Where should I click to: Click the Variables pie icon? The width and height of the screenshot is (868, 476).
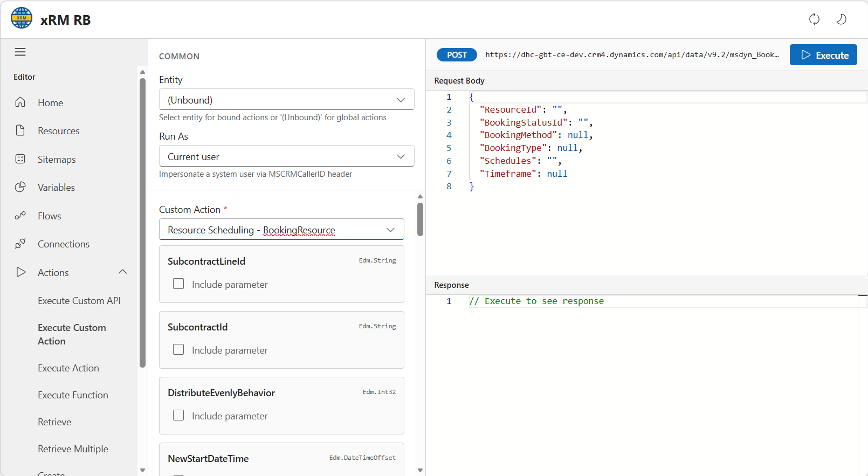click(20, 187)
